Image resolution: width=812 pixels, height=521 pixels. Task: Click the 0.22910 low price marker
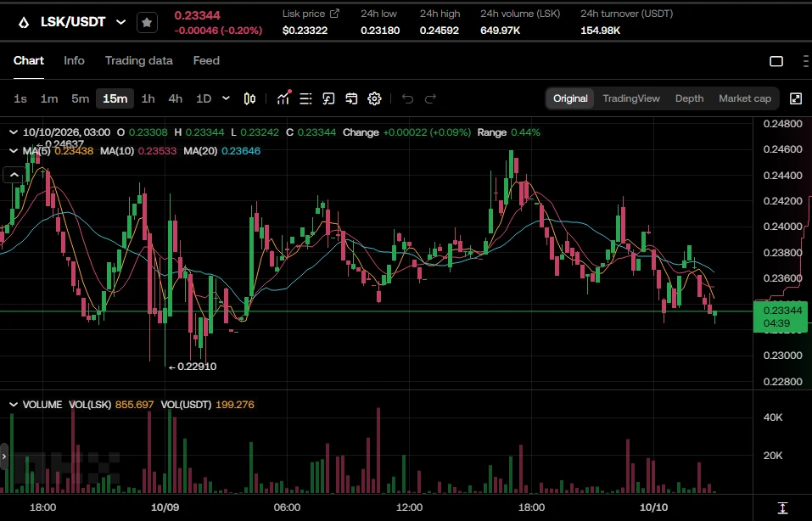pos(193,367)
